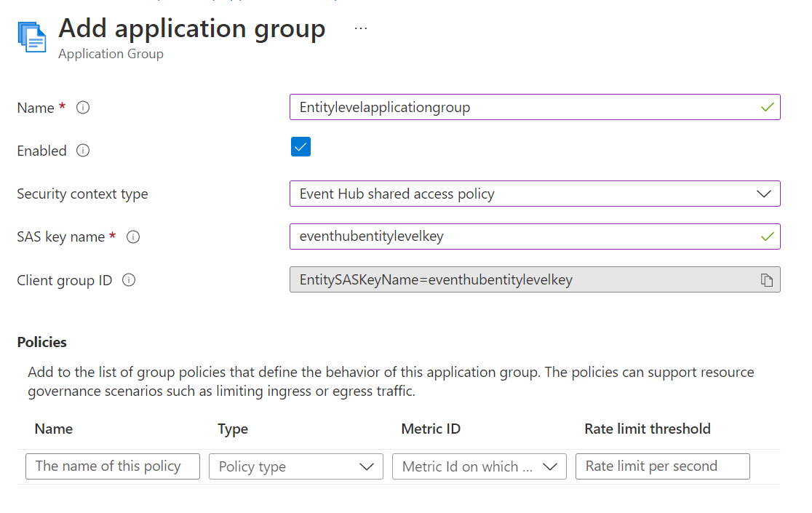The width and height of the screenshot is (812, 513).
Task: Click the info icon beside Name
Action: (x=82, y=107)
